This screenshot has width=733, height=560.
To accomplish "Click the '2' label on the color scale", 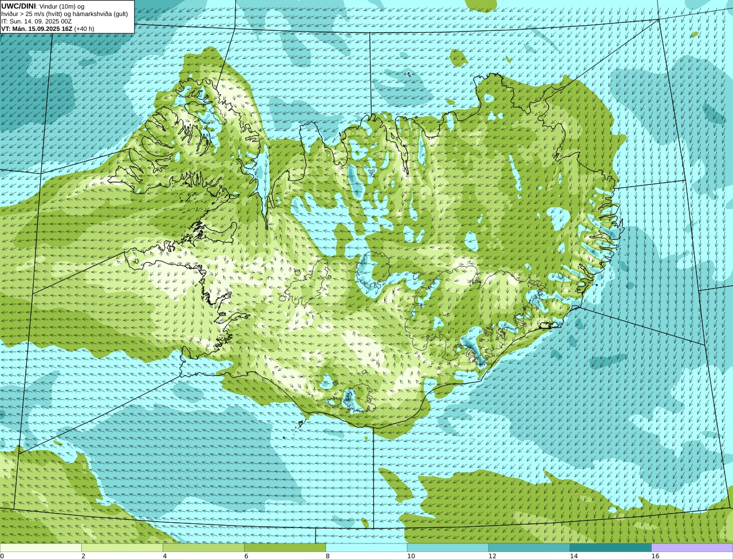I will click(x=83, y=556).
